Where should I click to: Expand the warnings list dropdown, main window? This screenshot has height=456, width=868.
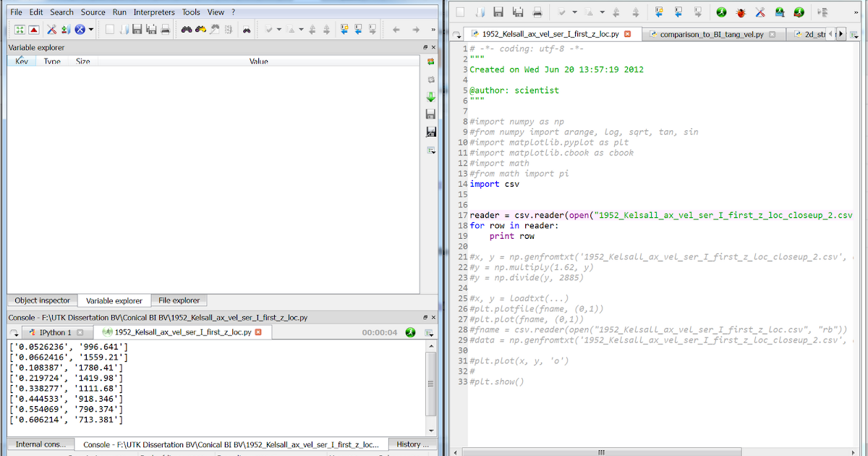point(300,30)
